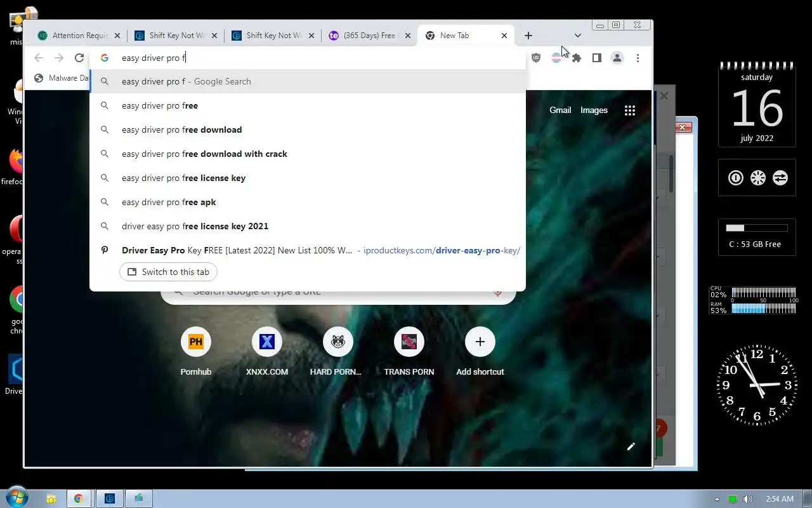Select suggestion 'easy driver pro f - Google Search'
812x508 pixels.
(308, 81)
